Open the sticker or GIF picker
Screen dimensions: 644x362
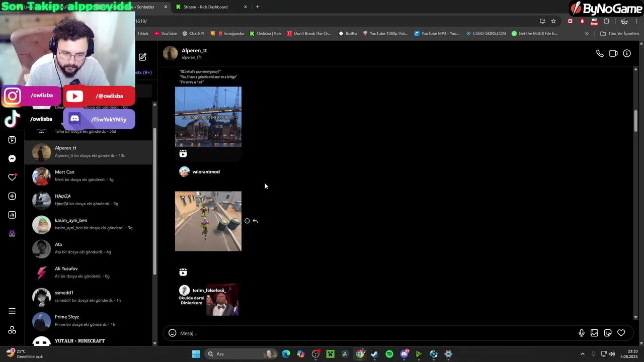pos(608,333)
